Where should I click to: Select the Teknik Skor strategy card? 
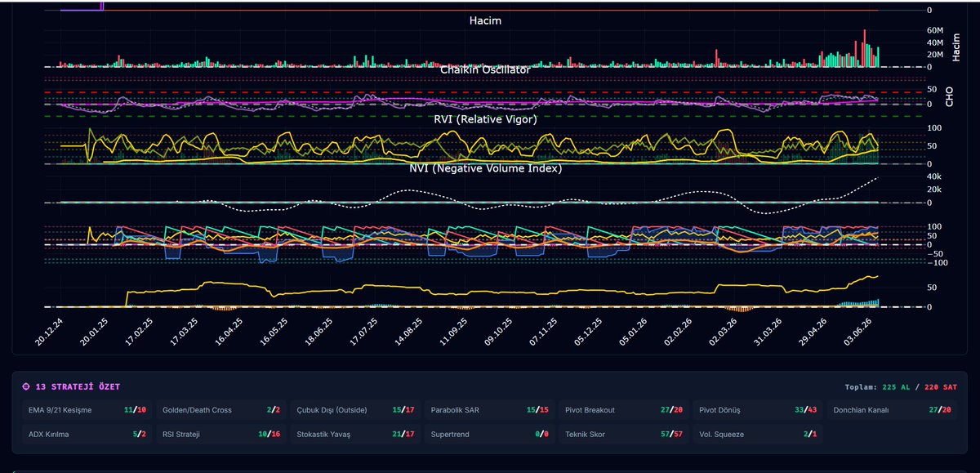(x=624, y=435)
